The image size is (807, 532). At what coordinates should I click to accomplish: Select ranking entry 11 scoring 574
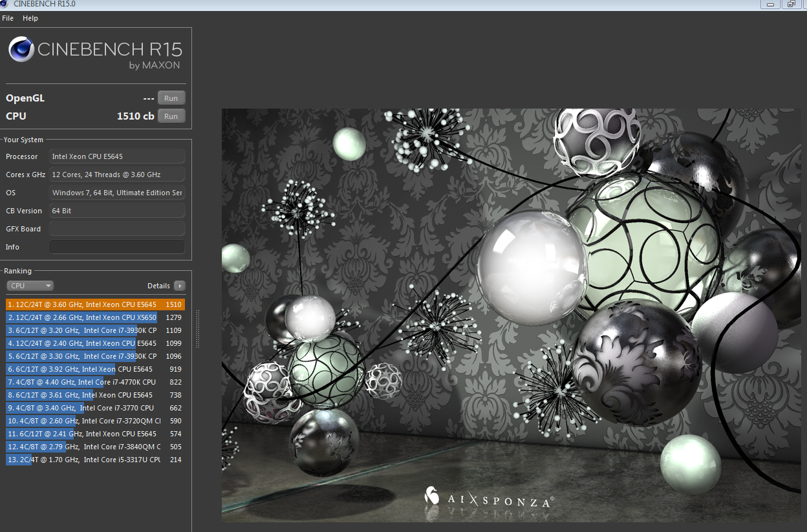96,434
